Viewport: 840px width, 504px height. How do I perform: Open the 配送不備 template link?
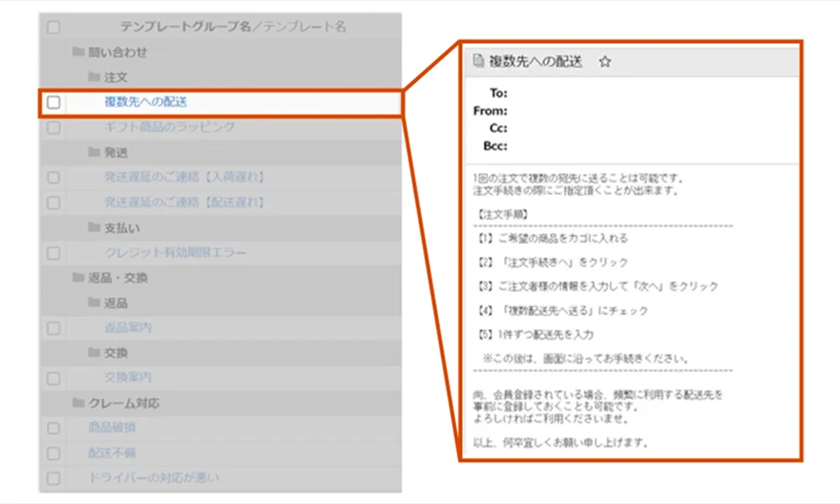(112, 453)
